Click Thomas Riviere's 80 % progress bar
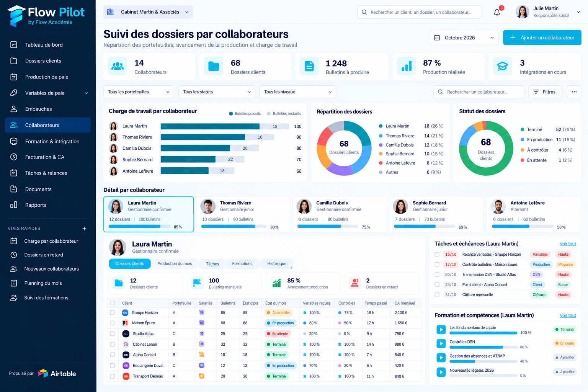The image size is (588, 392). [234, 227]
